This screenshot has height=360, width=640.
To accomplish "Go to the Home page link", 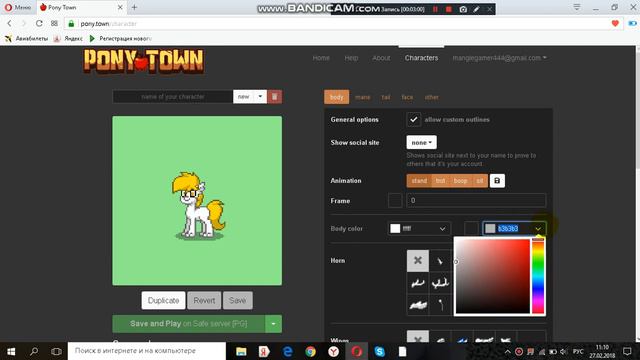I will (x=321, y=58).
